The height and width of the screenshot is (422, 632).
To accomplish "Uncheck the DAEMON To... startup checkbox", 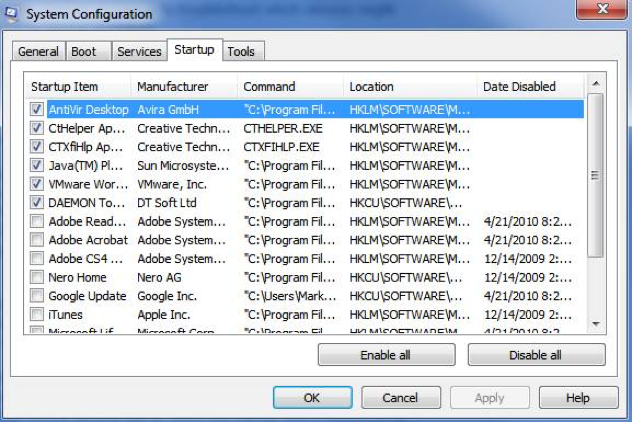I will point(37,202).
